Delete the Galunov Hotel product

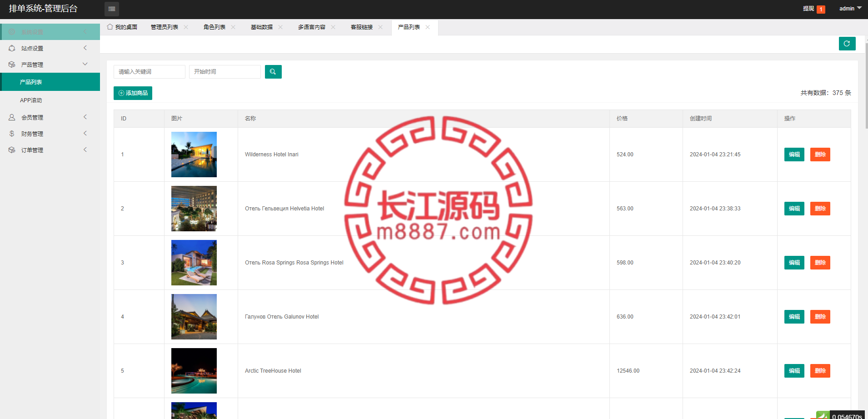pyautogui.click(x=820, y=317)
